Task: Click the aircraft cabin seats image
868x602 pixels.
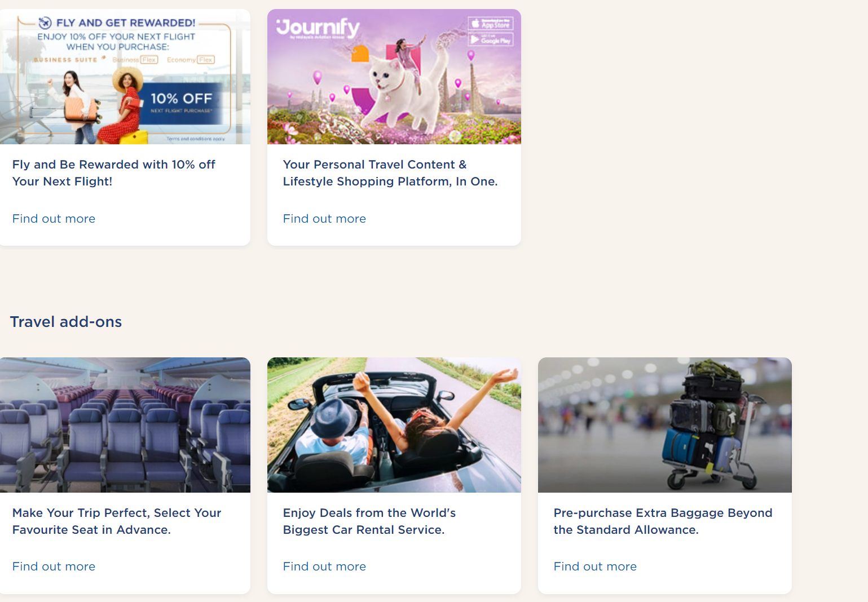Action: pyautogui.click(x=125, y=425)
